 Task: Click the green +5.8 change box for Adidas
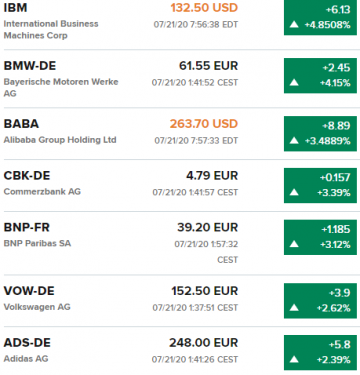pyautogui.click(x=320, y=353)
